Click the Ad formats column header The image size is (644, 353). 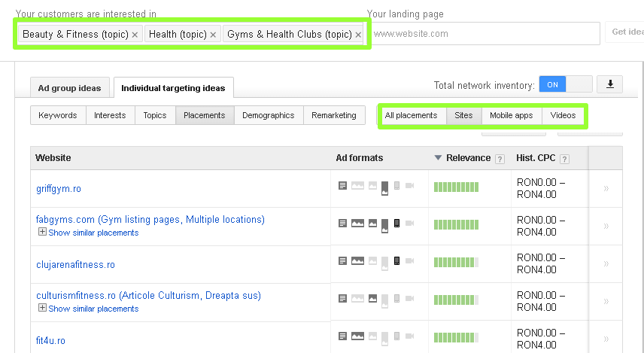pos(360,158)
